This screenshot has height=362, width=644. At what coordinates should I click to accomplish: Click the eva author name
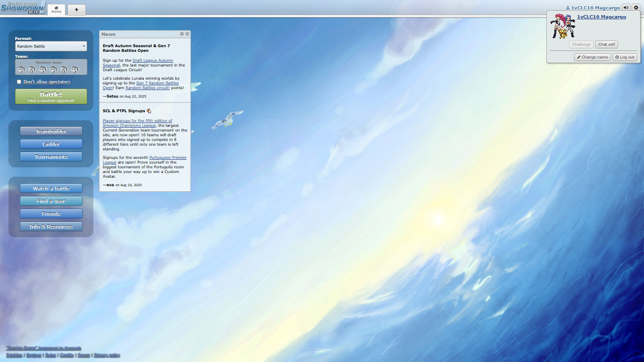(110, 185)
